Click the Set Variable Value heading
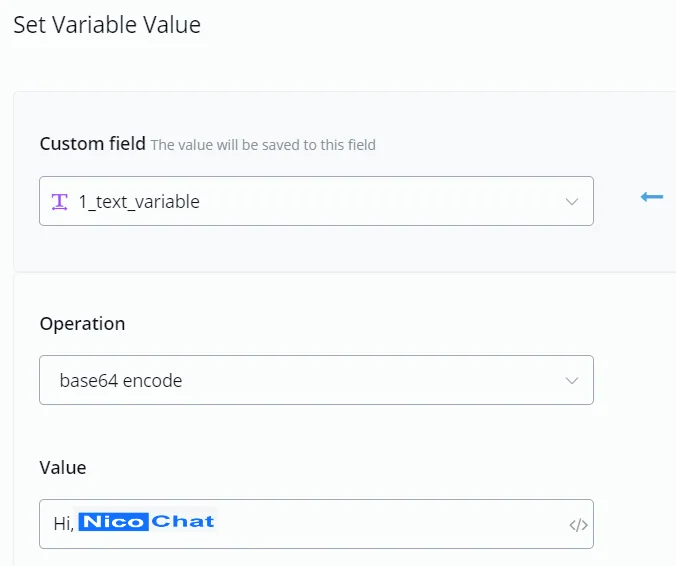The image size is (676, 566). coord(107,25)
